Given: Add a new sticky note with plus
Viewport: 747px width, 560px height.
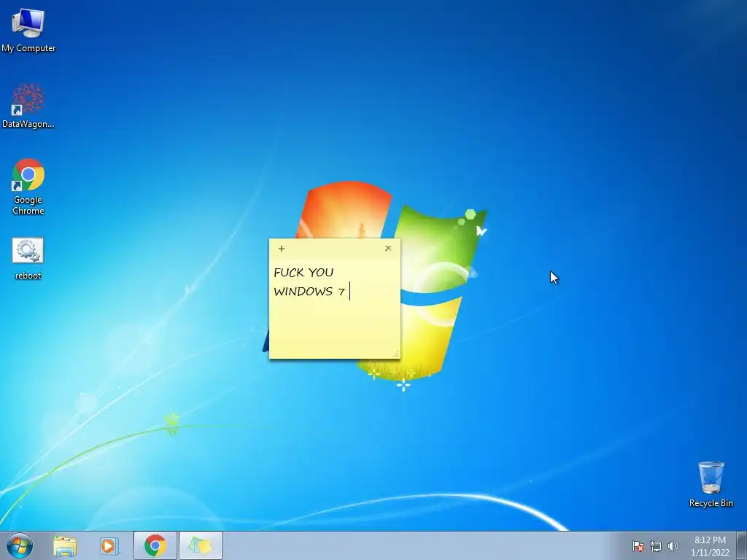Looking at the screenshot, I should pos(282,249).
